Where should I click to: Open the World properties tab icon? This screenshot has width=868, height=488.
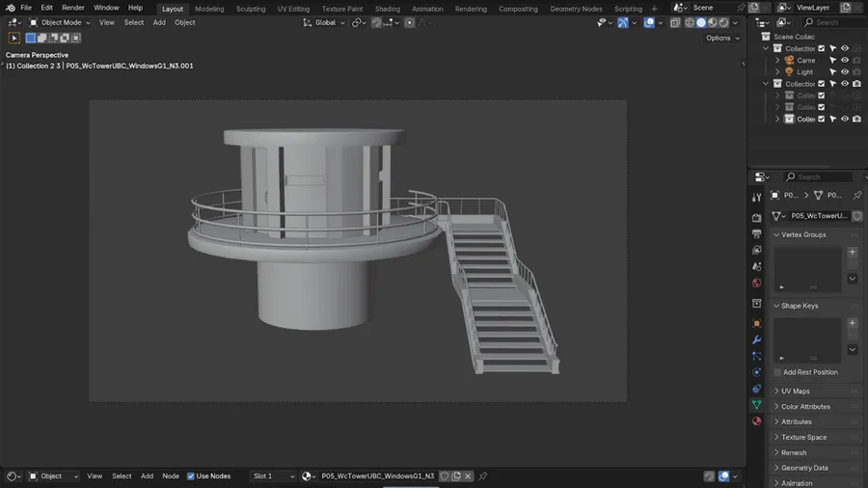(757, 283)
